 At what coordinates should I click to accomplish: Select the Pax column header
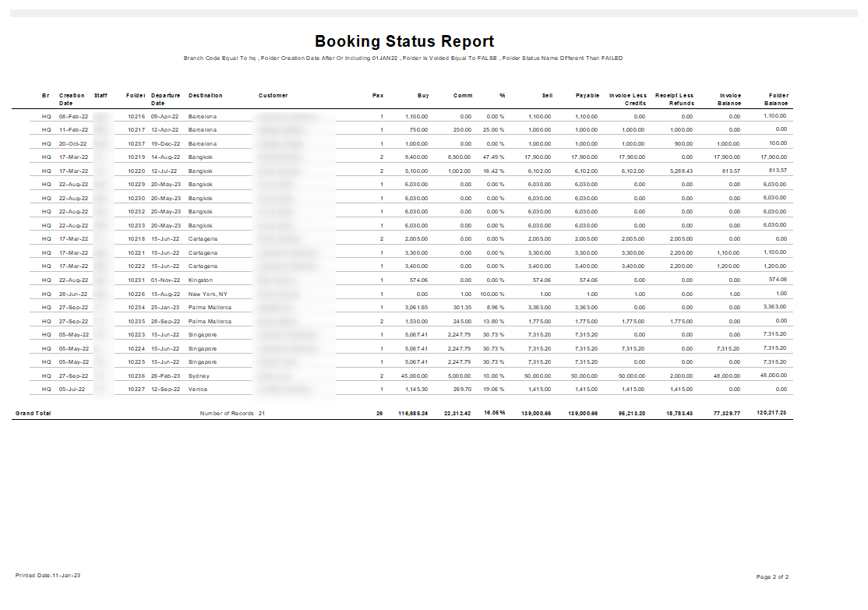[378, 96]
